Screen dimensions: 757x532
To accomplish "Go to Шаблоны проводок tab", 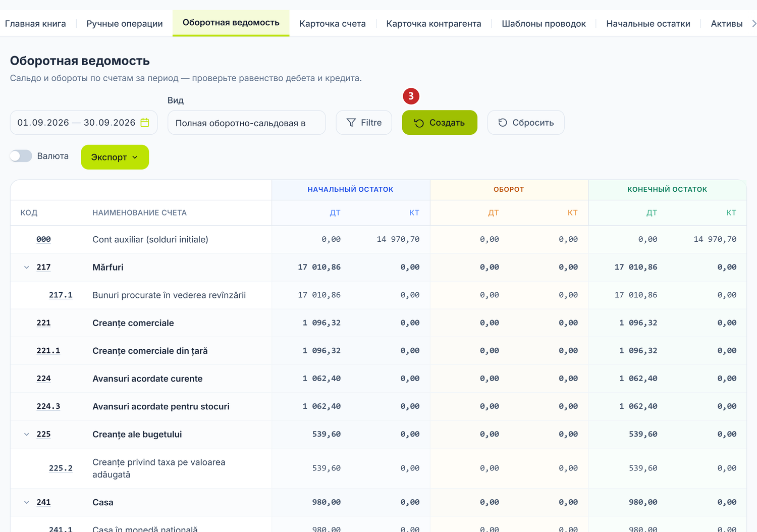I will tap(544, 24).
